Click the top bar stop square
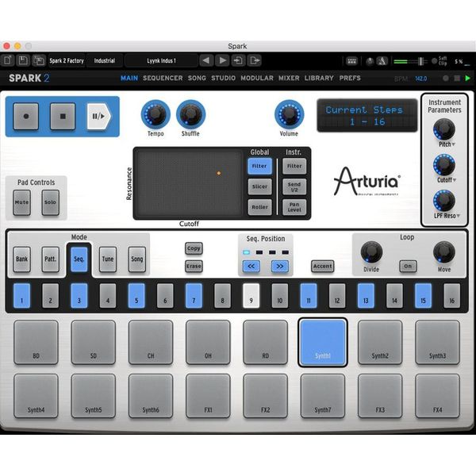476x476 pixels. pos(457,79)
